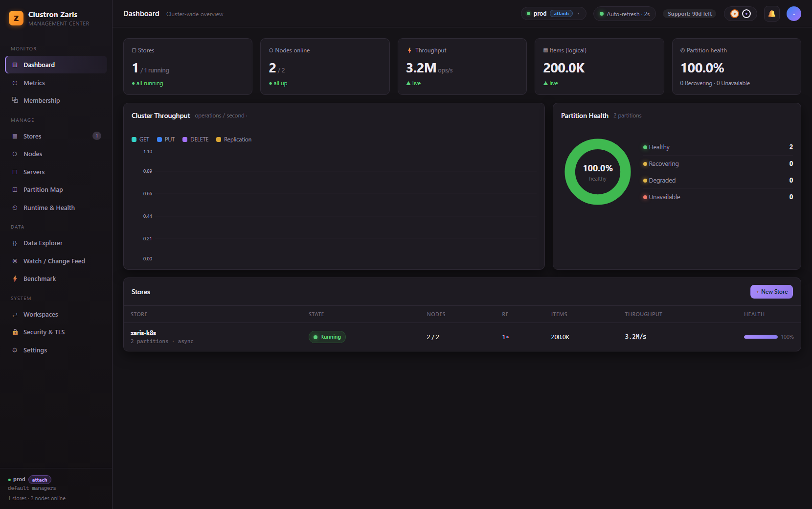Image resolution: width=812 pixels, height=509 pixels.
Task: Toggle the DELETE series in legend
Action: [196, 139]
